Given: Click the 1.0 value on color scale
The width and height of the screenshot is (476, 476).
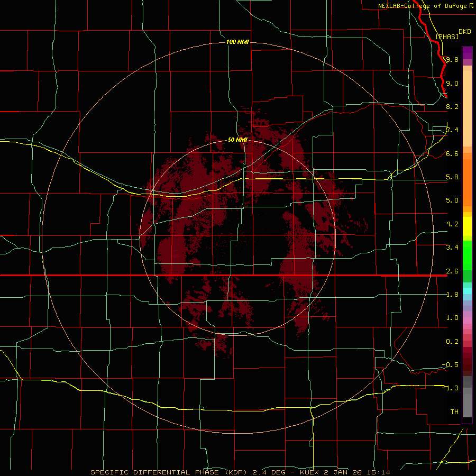Looking at the screenshot, I should tap(452, 318).
